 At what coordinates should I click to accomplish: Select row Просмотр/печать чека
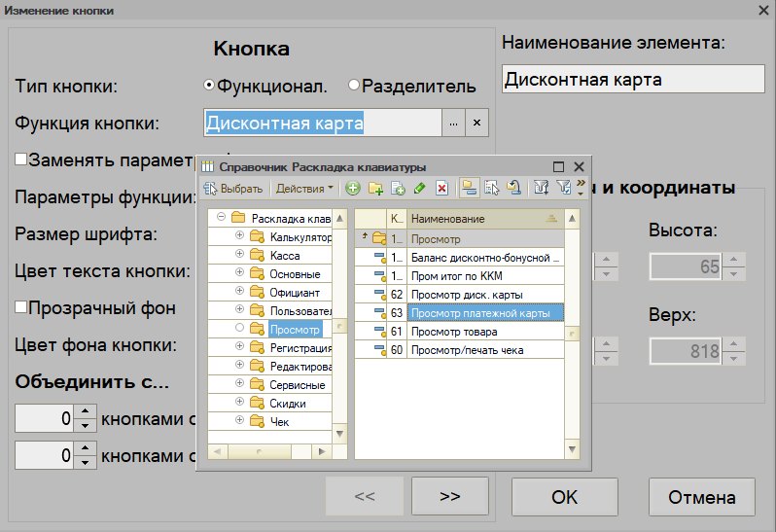click(x=459, y=350)
